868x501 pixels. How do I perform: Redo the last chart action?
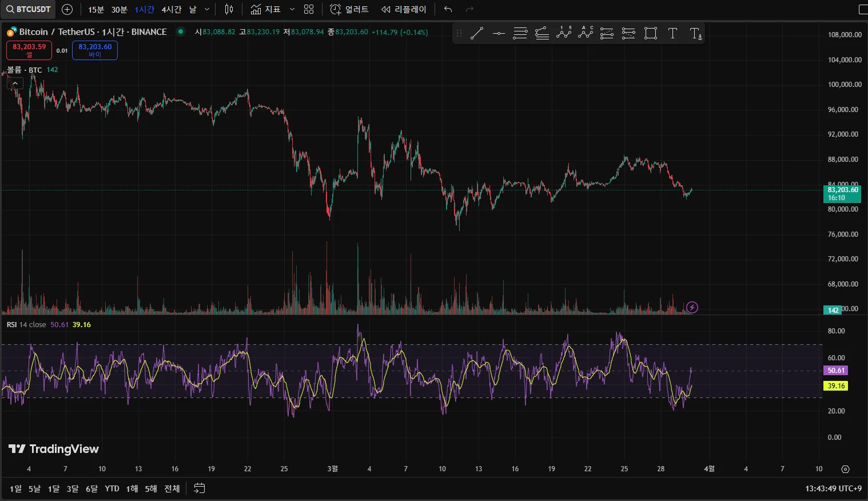470,9
